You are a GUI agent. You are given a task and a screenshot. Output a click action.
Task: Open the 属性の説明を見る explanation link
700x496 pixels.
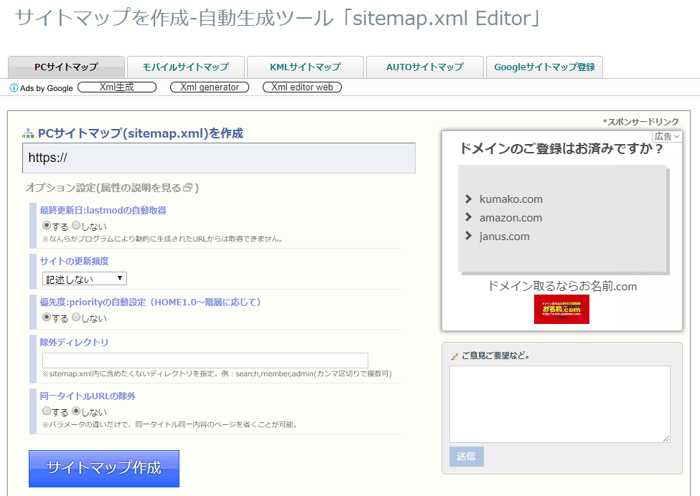[x=141, y=188]
